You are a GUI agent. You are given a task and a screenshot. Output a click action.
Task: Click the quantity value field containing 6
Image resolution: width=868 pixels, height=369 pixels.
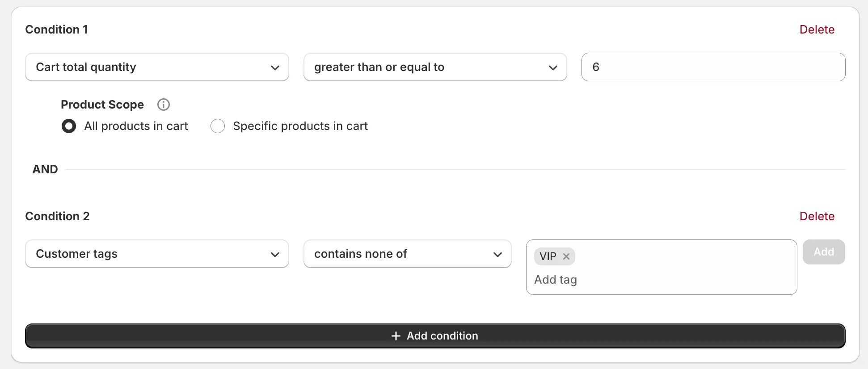coord(713,67)
